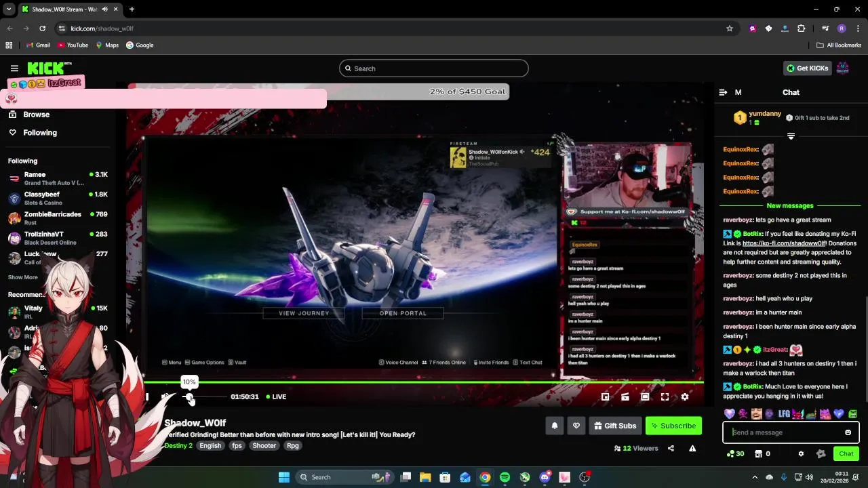Open Chrome three-dot menu
This screenshot has width=868, height=488.
[857, 28]
